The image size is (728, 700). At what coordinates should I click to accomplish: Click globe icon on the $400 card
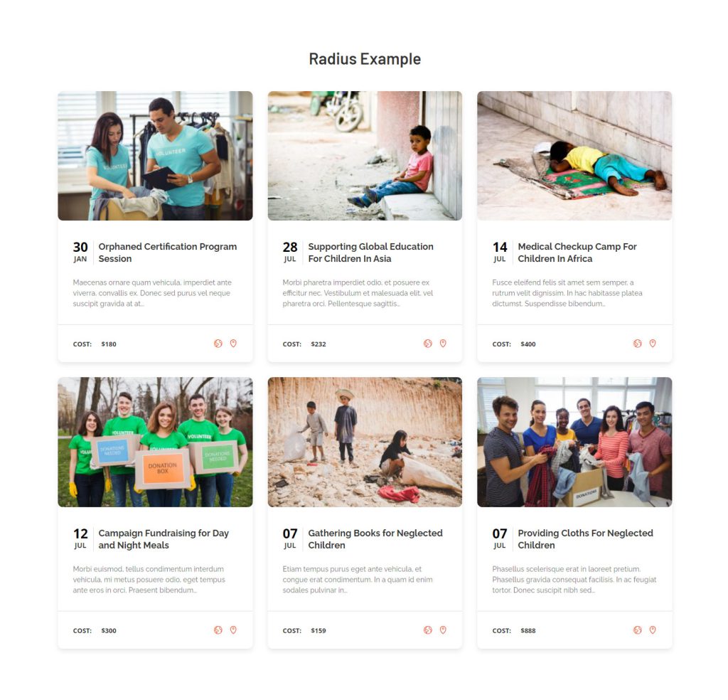638,344
